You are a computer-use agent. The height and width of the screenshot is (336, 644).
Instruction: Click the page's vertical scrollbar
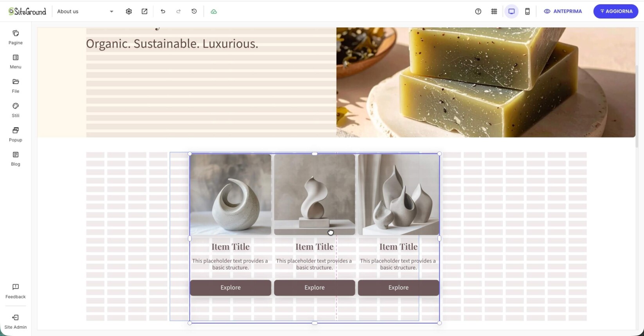click(x=637, y=105)
